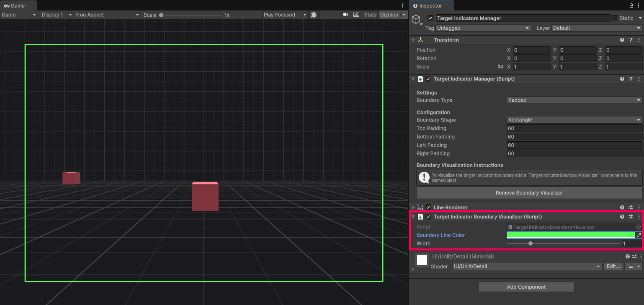This screenshot has height=305, width=644.
Task: Open Game view three-dot menu
Action: coord(402,5)
